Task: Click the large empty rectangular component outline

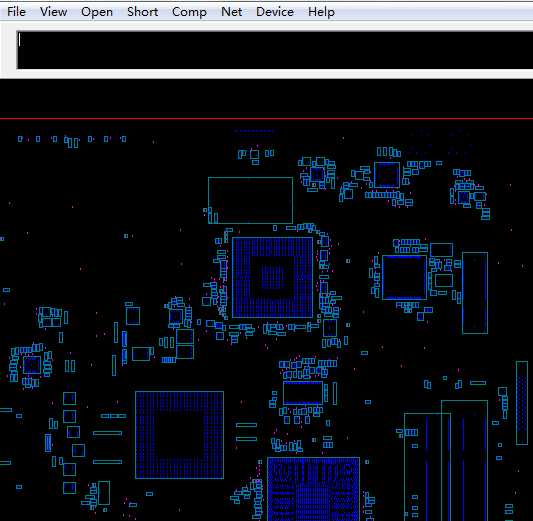Action: pyautogui.click(x=250, y=200)
